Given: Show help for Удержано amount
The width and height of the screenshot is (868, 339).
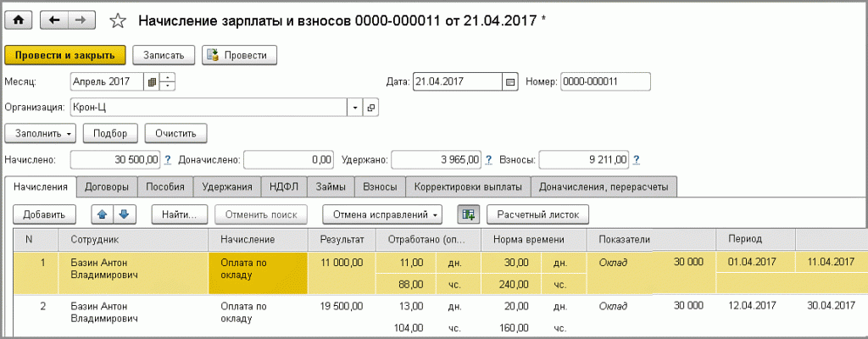Looking at the screenshot, I should [489, 160].
